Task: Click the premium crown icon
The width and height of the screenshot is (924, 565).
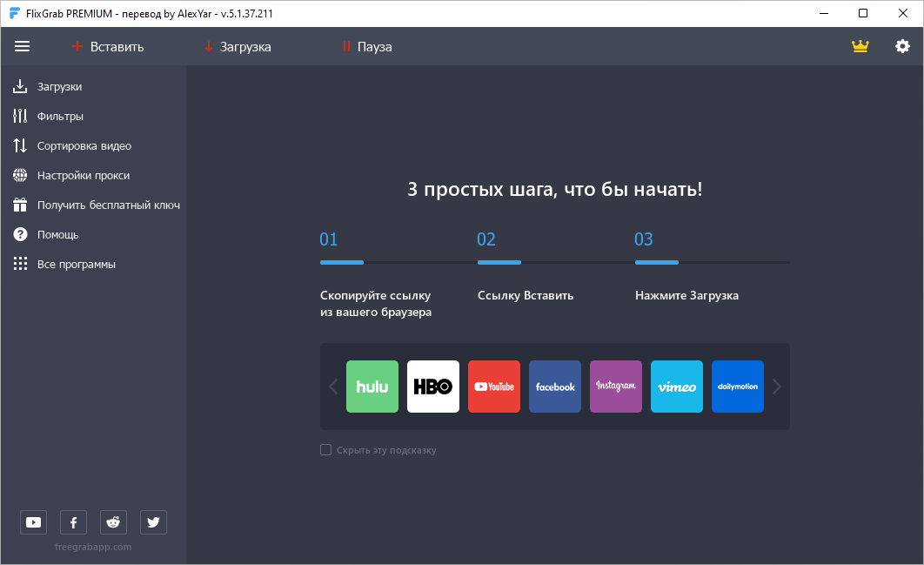Action: click(x=860, y=46)
